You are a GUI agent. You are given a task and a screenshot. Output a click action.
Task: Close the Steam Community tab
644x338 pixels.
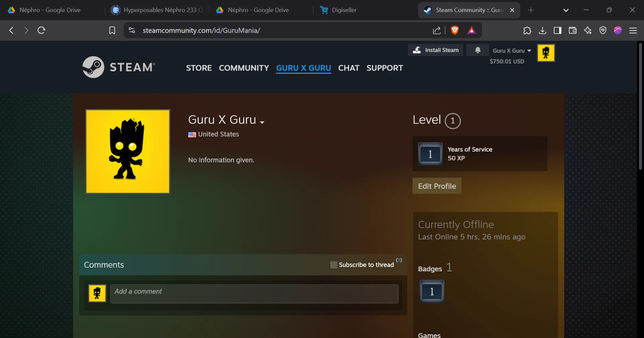click(512, 10)
